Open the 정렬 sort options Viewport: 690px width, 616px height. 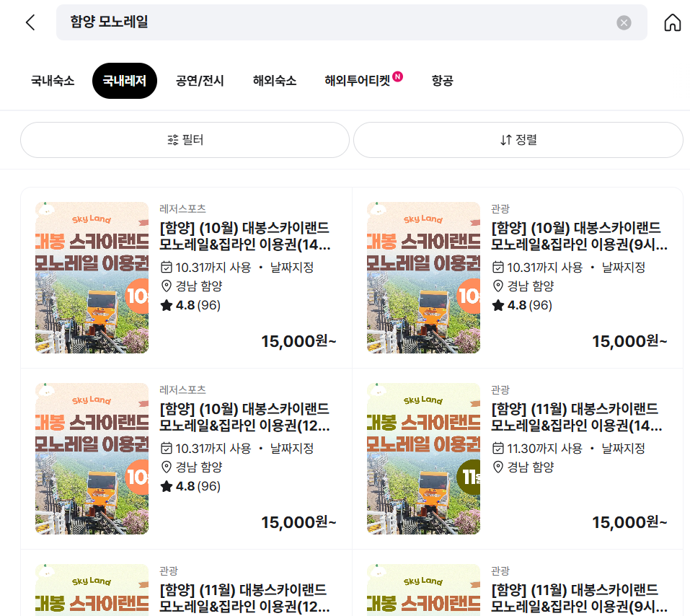518,140
